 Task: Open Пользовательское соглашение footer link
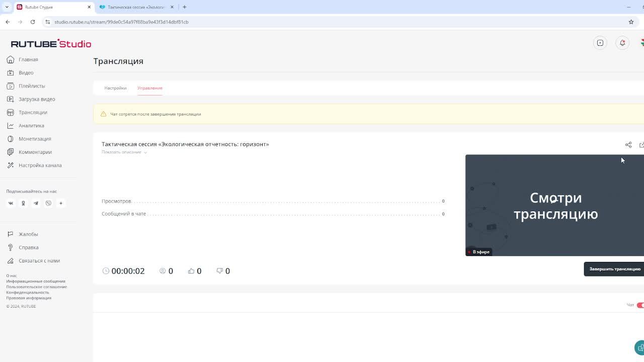pyautogui.click(x=36, y=287)
